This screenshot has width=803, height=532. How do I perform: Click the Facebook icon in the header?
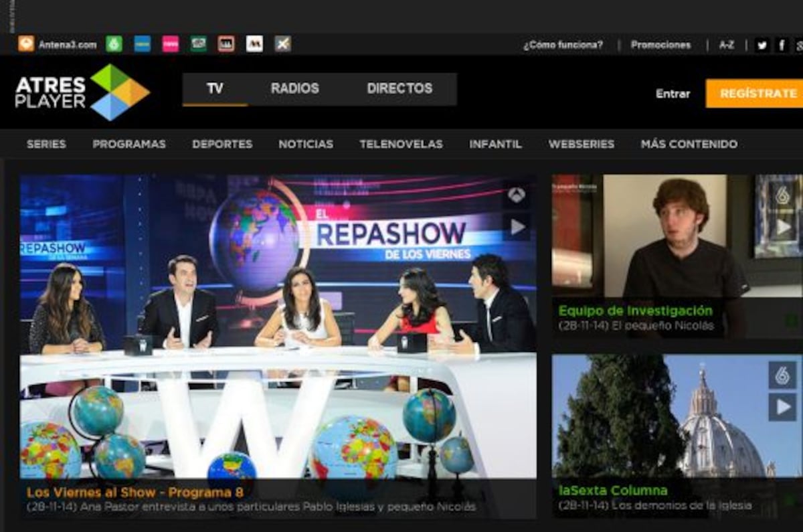pos(780,44)
